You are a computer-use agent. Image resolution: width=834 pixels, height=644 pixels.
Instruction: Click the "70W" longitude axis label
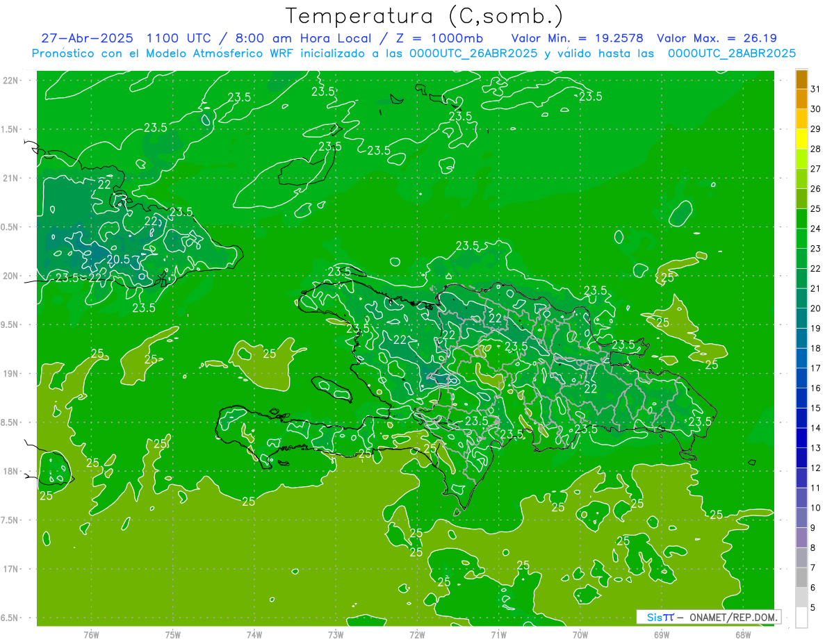point(580,635)
